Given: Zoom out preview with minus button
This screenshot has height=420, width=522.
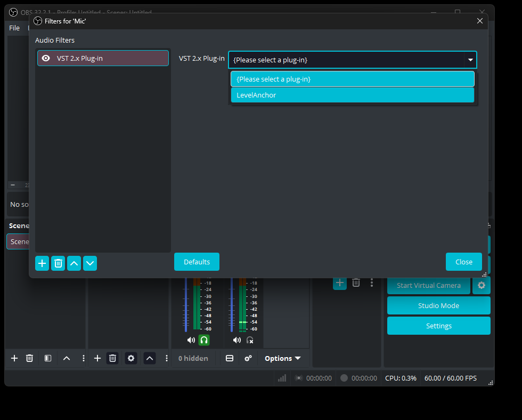Looking at the screenshot, I should (13, 185).
